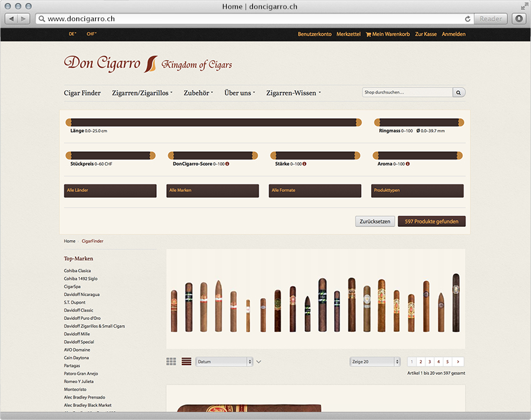Click the info icon beside Stärke

click(x=304, y=164)
